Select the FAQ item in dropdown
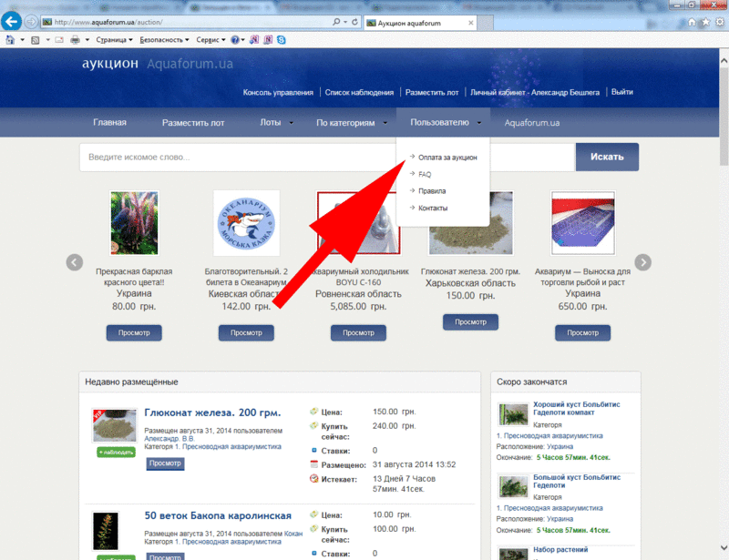This screenshot has height=560, width=729. coord(425,174)
